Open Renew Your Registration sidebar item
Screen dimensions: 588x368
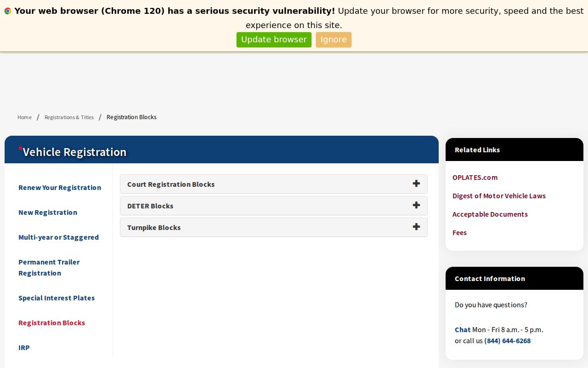click(x=60, y=188)
